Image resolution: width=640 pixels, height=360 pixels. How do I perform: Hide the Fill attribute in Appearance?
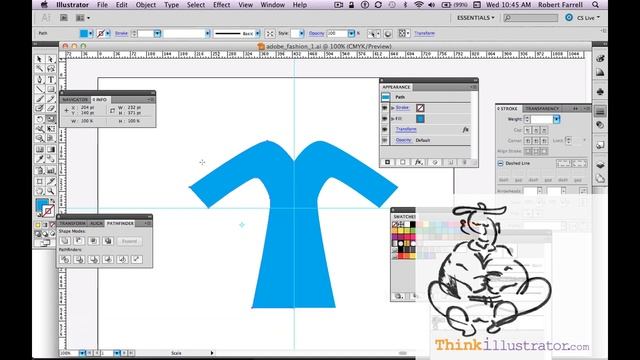[x=385, y=118]
